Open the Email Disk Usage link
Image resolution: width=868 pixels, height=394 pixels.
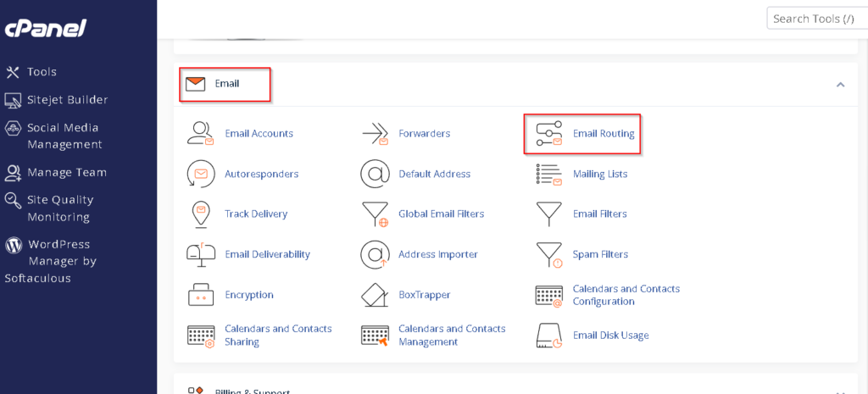(x=610, y=336)
